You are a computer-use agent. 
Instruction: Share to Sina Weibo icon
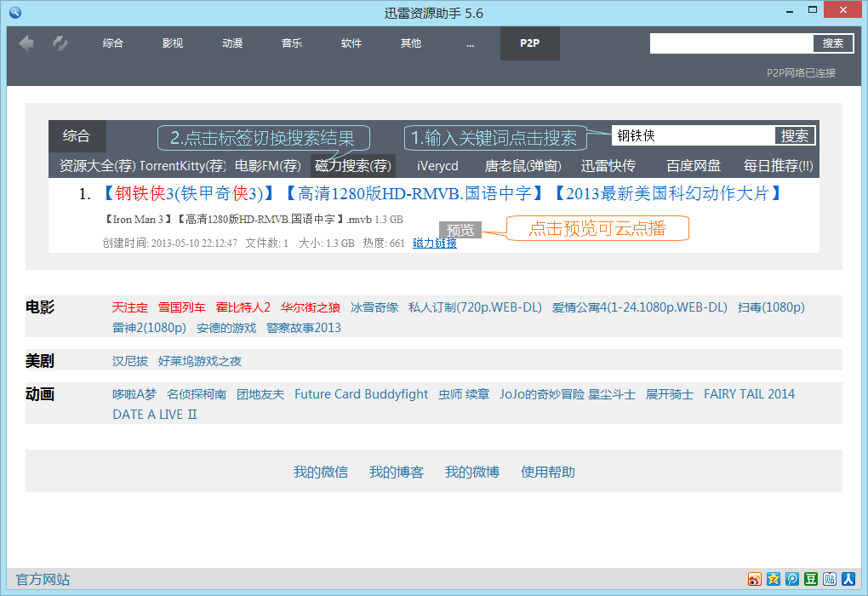pos(755,579)
